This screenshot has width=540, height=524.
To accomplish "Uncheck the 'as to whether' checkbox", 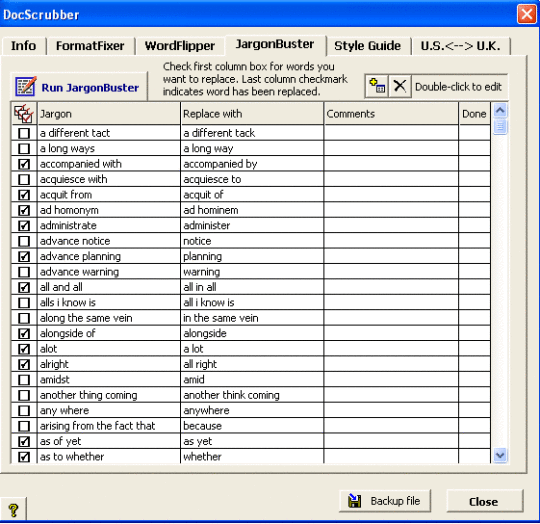I will 24,457.
